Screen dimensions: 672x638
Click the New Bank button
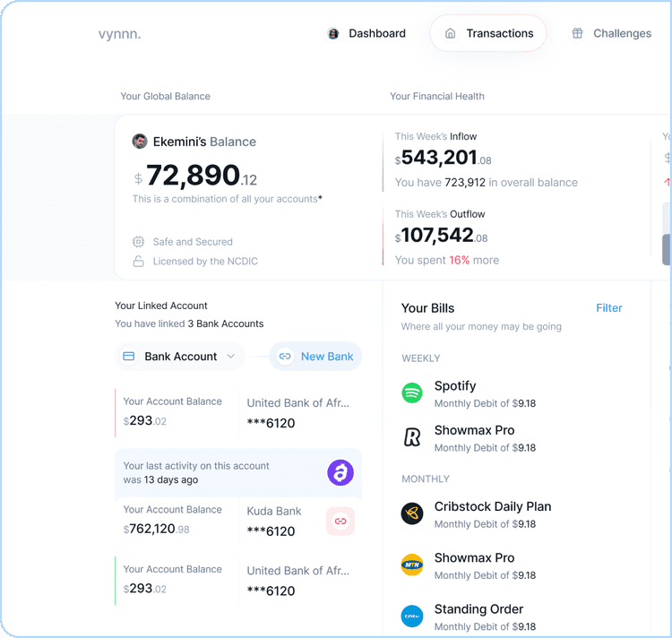click(x=315, y=357)
